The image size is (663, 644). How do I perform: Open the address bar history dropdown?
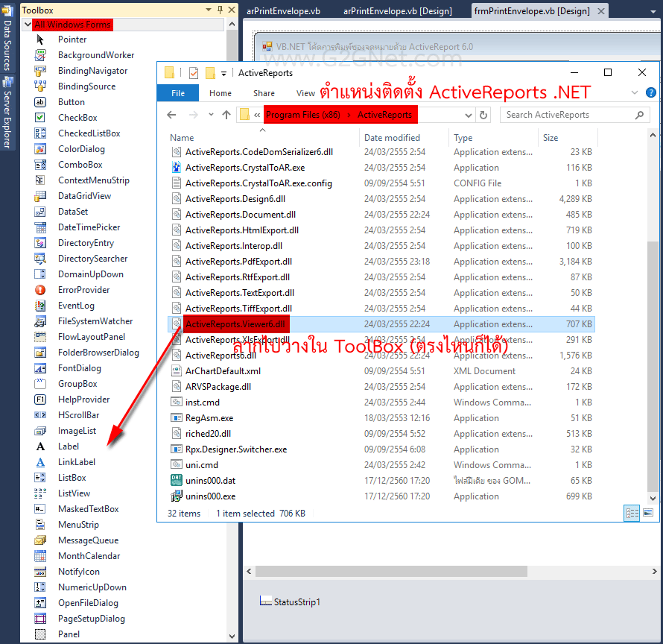[468, 115]
